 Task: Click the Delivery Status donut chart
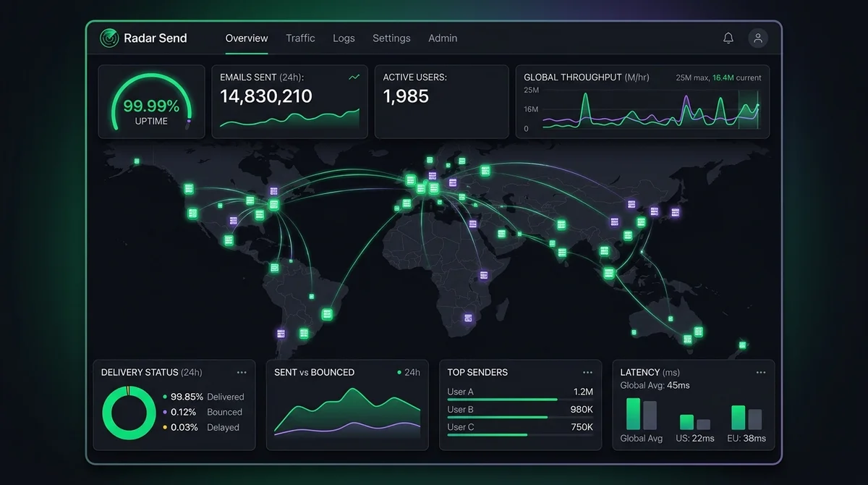[x=129, y=412]
